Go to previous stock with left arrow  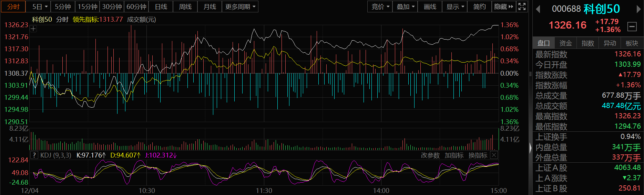pyautogui.click(x=538, y=9)
